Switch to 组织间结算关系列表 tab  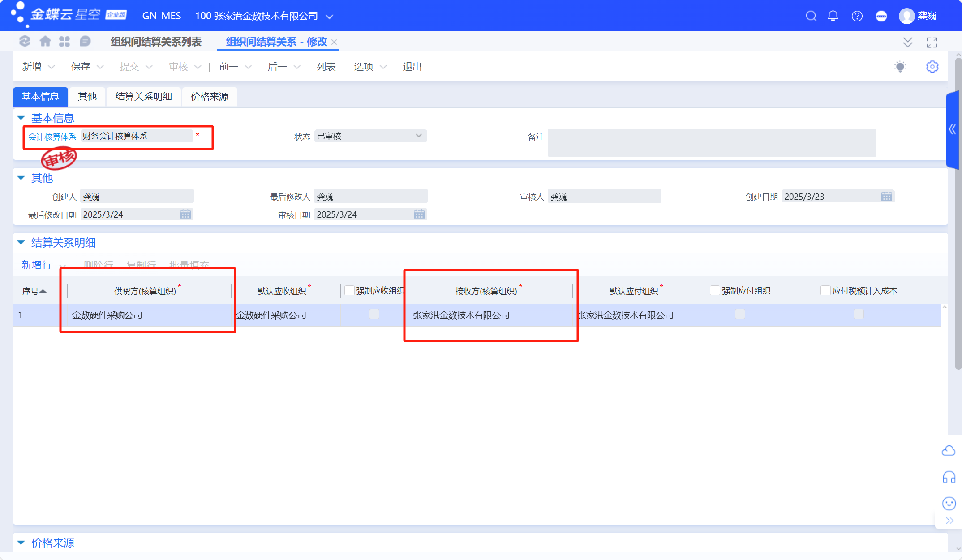[x=156, y=42]
